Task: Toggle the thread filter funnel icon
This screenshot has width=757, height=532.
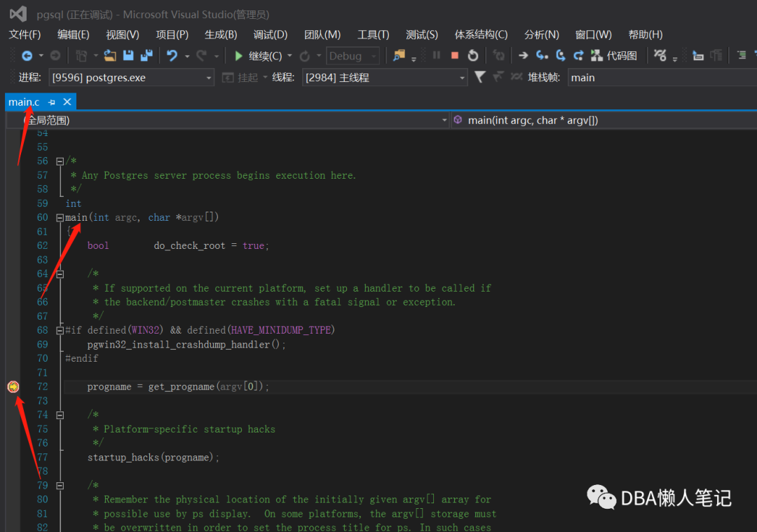Action: click(x=479, y=77)
